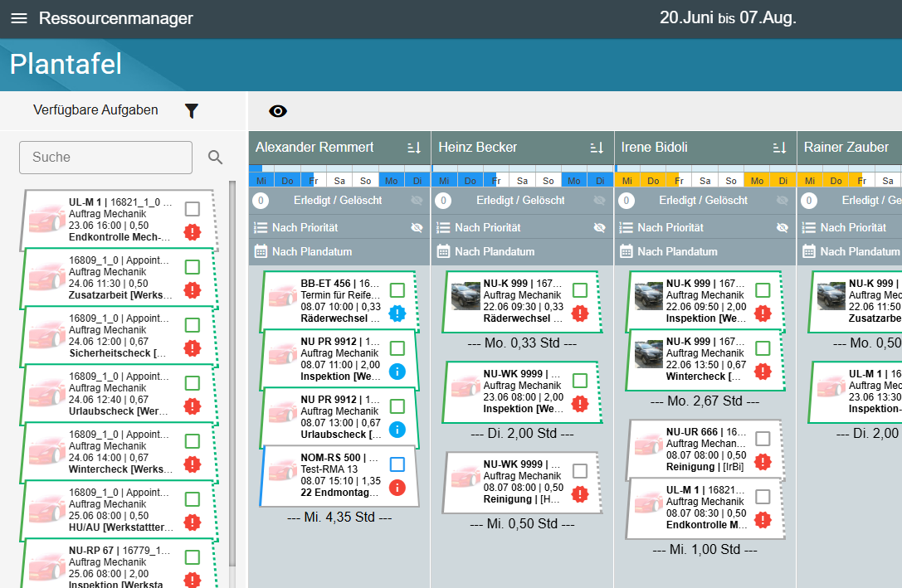Click Rainer Zauber column header name
902x588 pixels.
coord(846,147)
